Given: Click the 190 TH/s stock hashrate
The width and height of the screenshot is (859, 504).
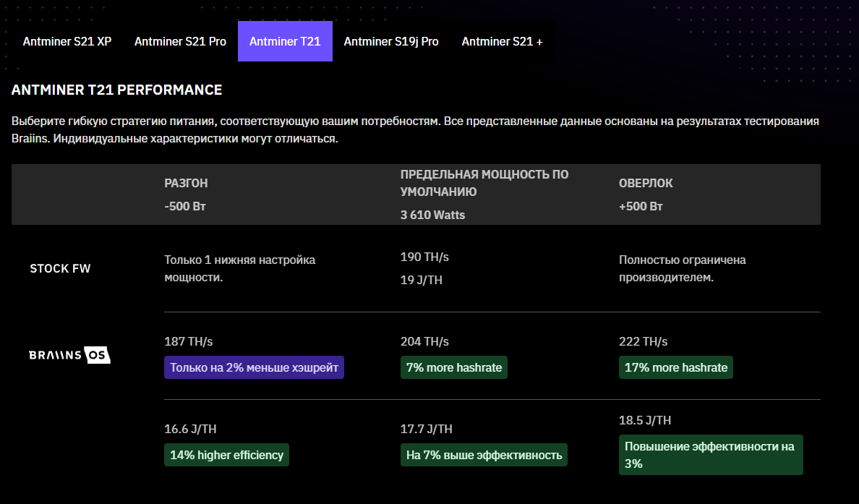Looking at the screenshot, I should (424, 257).
